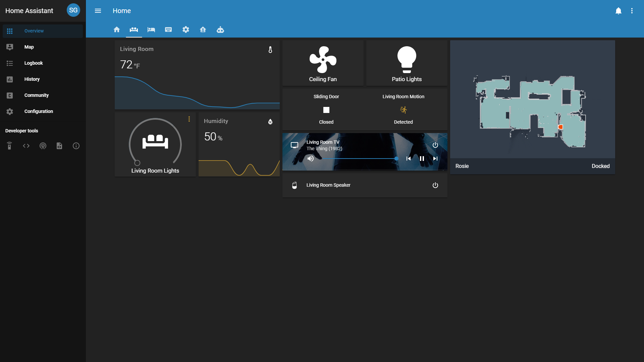Open the developer tools Info icon
The width and height of the screenshot is (644, 362).
[76, 146]
